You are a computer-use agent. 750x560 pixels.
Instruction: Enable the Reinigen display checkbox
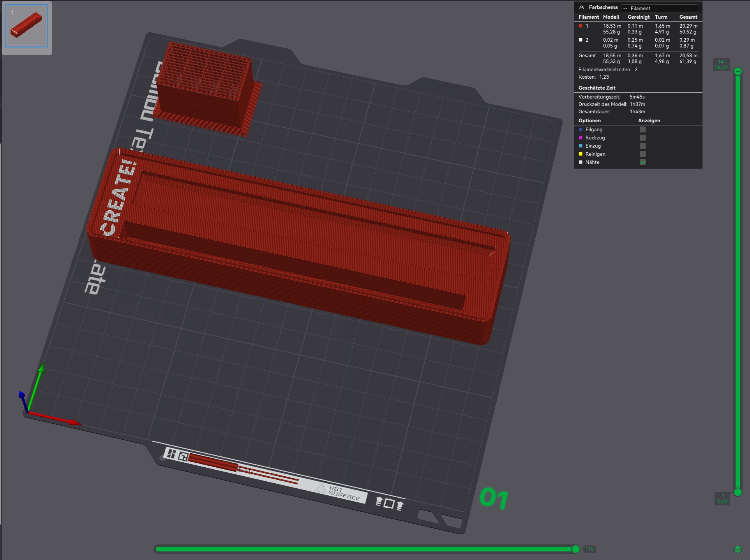point(642,154)
